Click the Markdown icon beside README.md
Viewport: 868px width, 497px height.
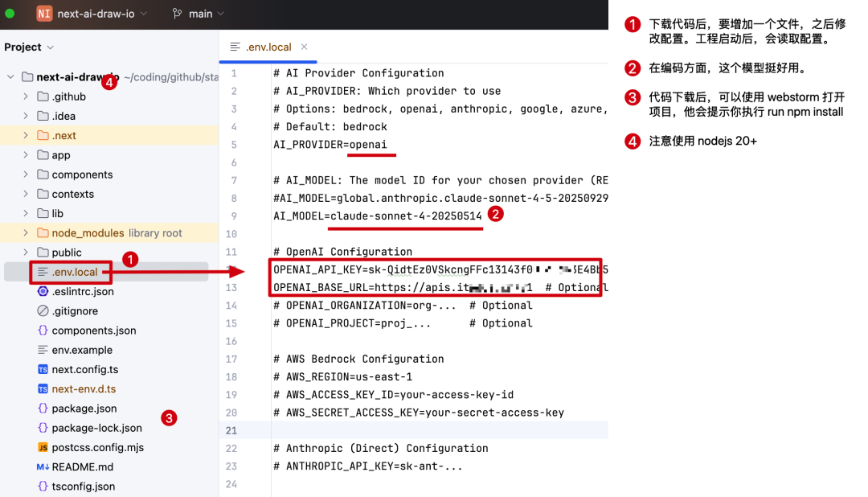click(42, 466)
